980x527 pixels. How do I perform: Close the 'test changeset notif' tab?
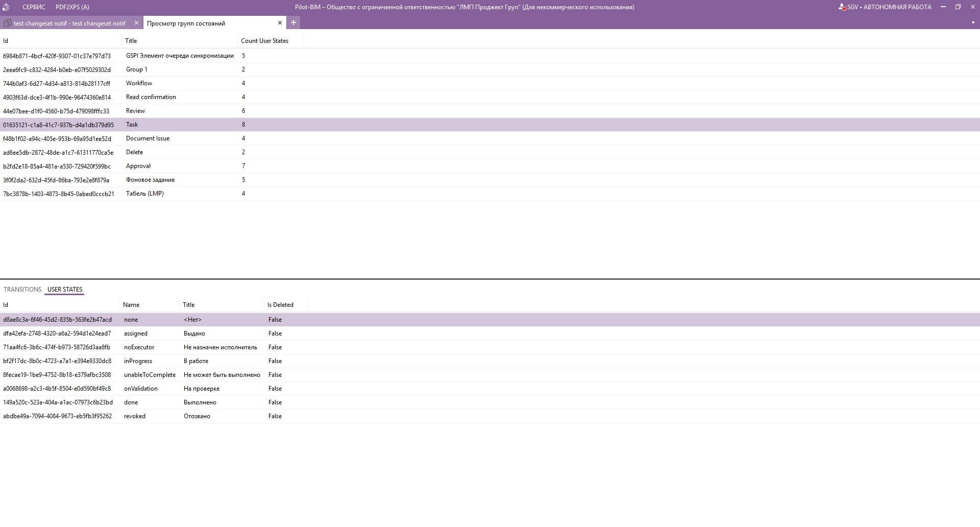[136, 23]
